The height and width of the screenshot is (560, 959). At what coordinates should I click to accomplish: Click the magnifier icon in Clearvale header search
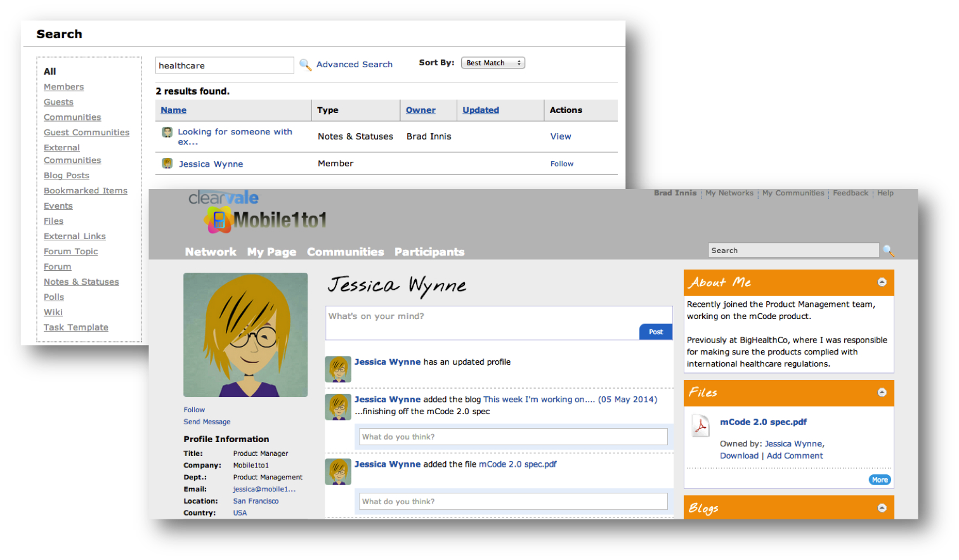coord(889,251)
